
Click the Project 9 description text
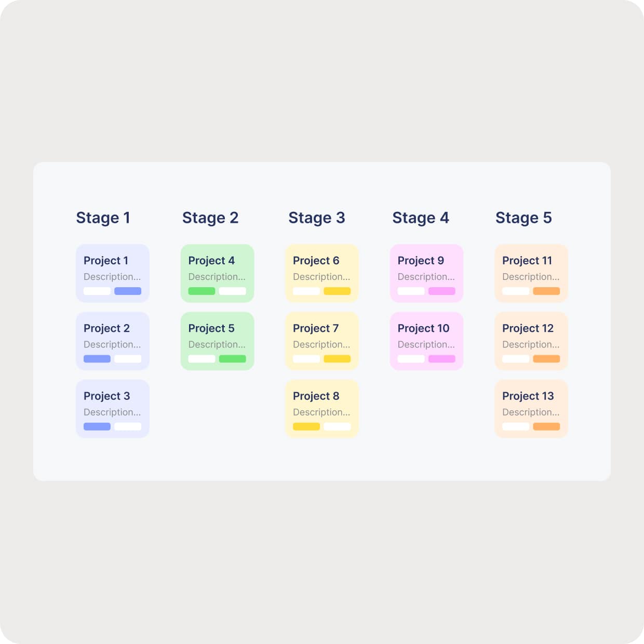(426, 277)
